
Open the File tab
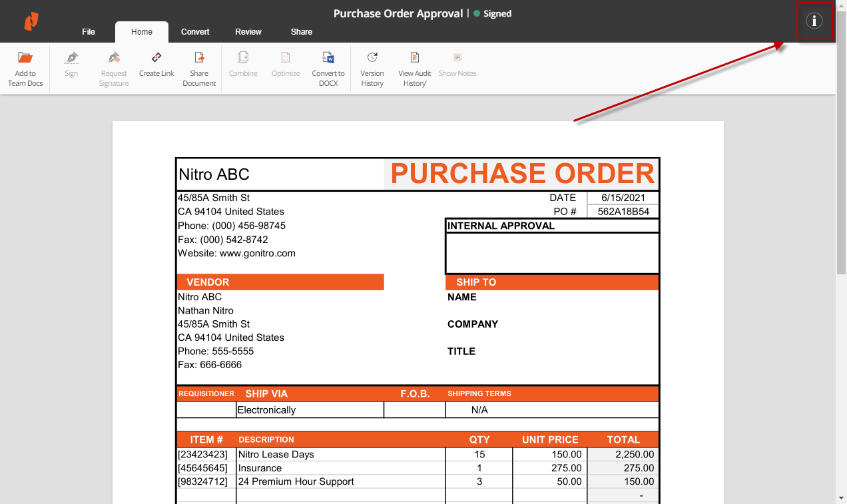(x=89, y=32)
